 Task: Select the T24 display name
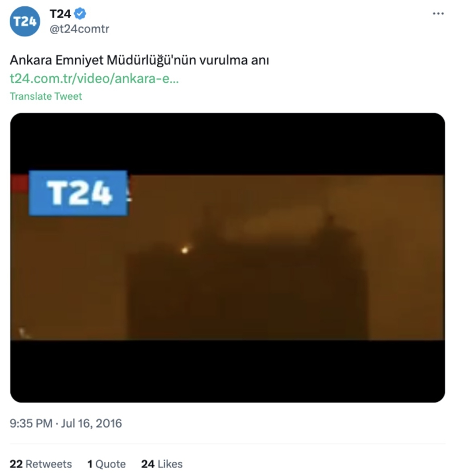[60, 14]
